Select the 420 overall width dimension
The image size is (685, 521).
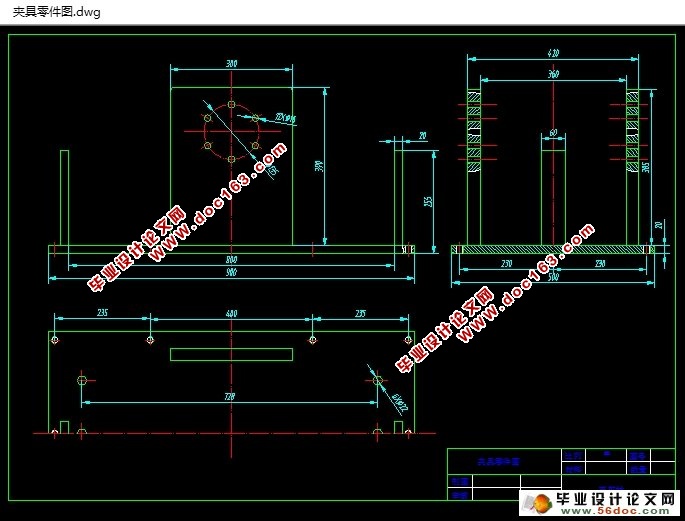pyautogui.click(x=553, y=53)
